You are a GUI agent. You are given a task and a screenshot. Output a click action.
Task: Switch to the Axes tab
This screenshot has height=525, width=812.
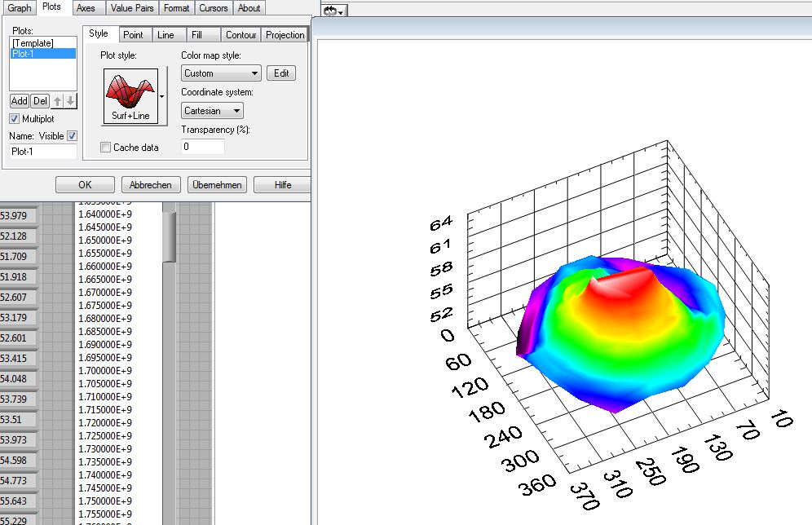(x=86, y=8)
